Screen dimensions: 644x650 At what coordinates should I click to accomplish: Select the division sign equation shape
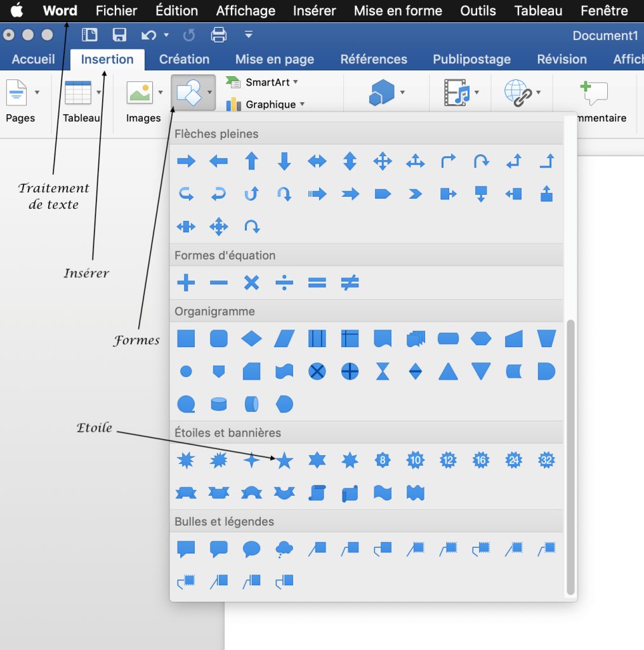[x=284, y=282]
